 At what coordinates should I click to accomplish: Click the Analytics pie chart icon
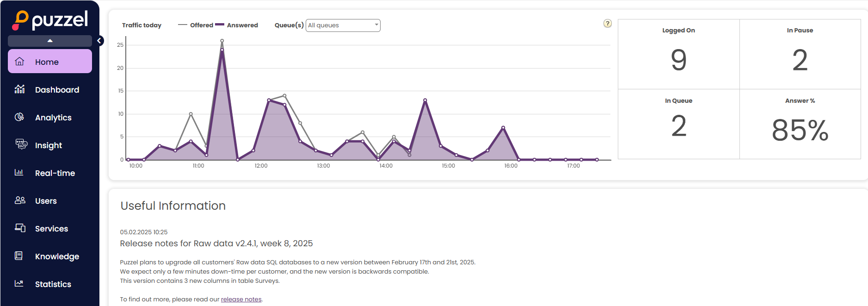point(19,117)
